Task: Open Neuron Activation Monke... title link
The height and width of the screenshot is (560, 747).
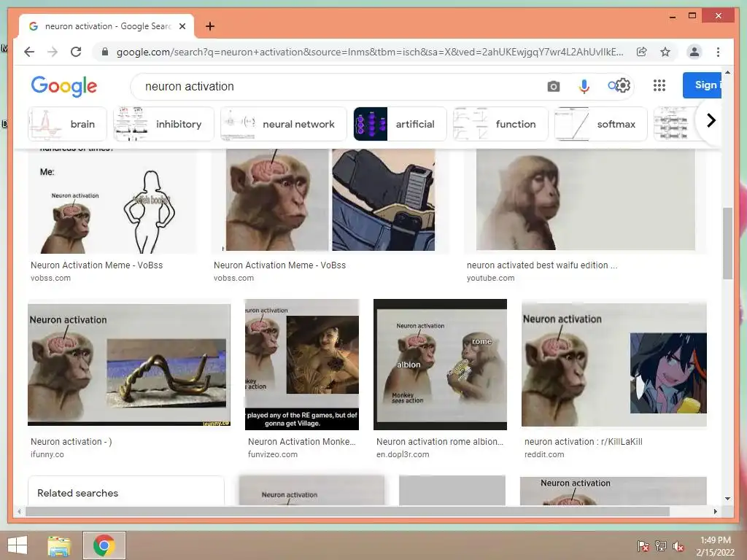Action: click(301, 441)
